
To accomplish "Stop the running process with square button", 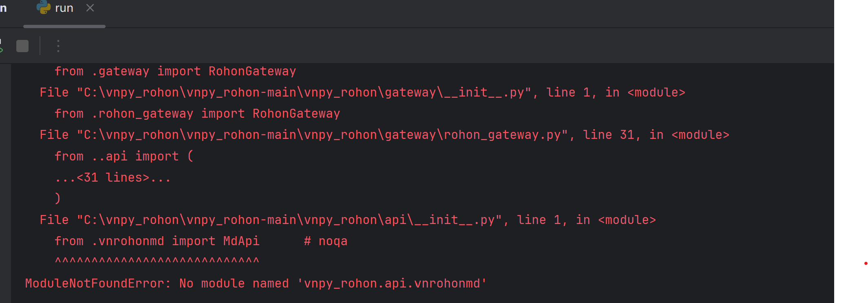I will click(x=22, y=46).
